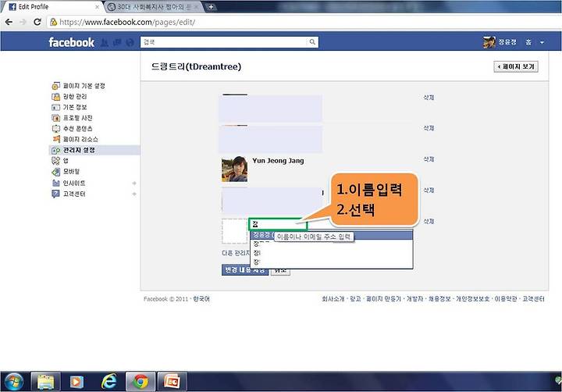Go to 홈 in the header
This screenshot has height=392, width=562.
(528, 42)
